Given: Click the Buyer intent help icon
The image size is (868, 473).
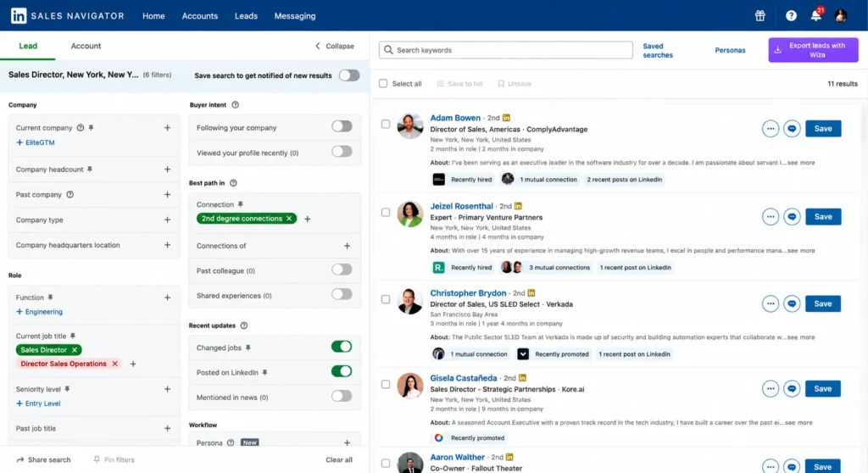Looking at the screenshot, I should pos(236,104).
